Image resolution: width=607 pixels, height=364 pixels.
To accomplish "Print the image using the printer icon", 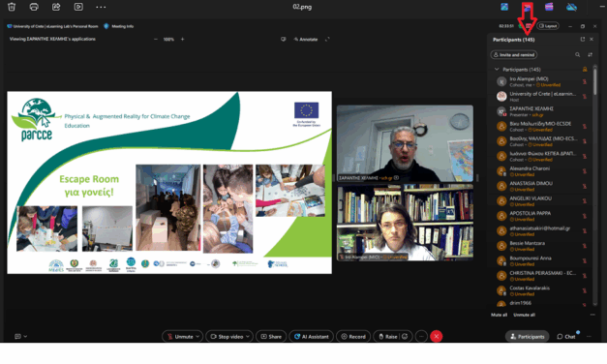I will 34,7.
